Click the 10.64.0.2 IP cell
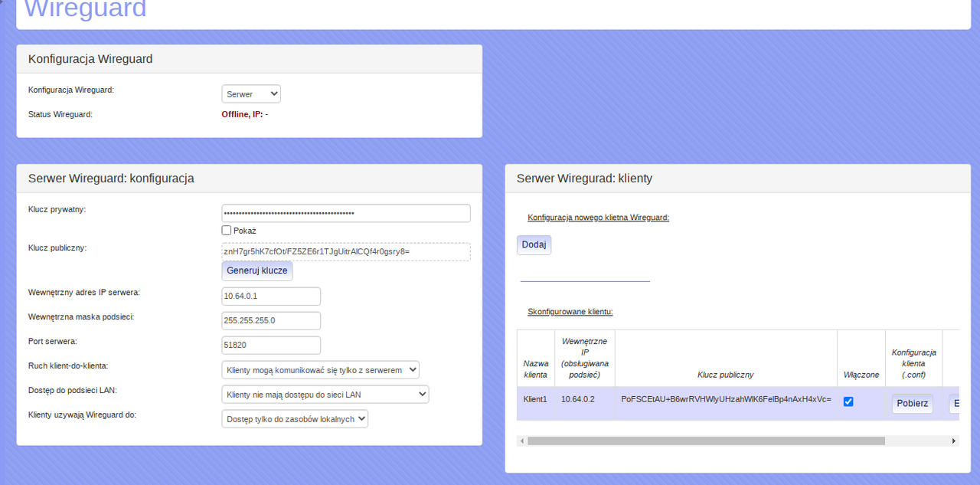The width and height of the screenshot is (980, 485). pos(585,403)
